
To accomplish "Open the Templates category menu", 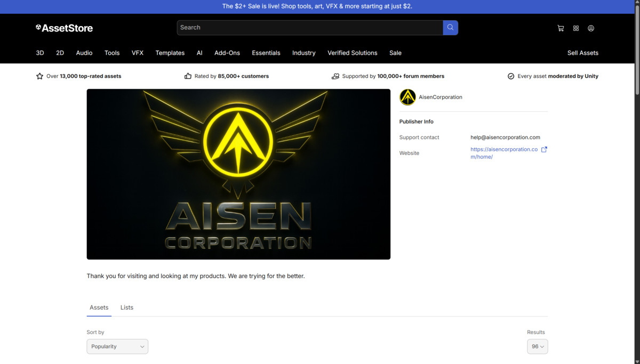I will (x=170, y=53).
